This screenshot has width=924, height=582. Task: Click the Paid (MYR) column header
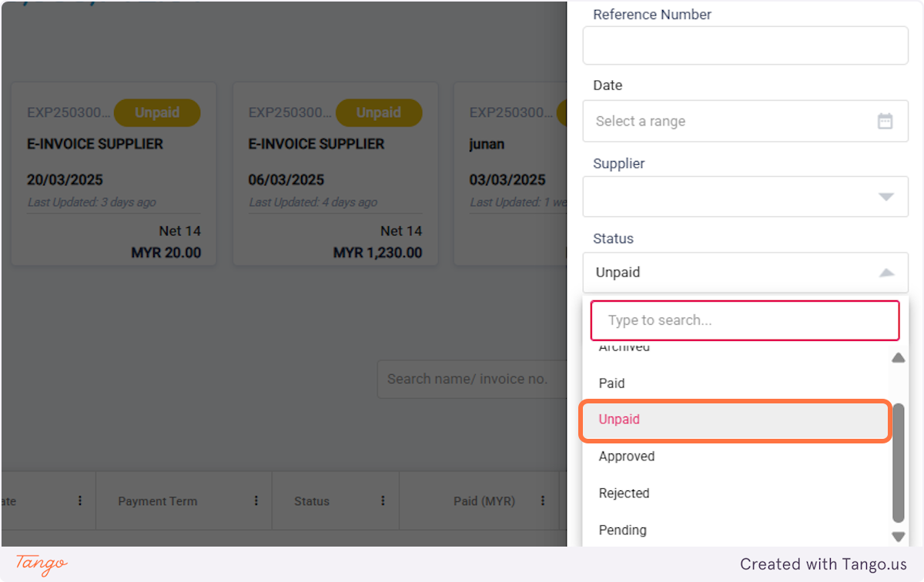click(479, 500)
